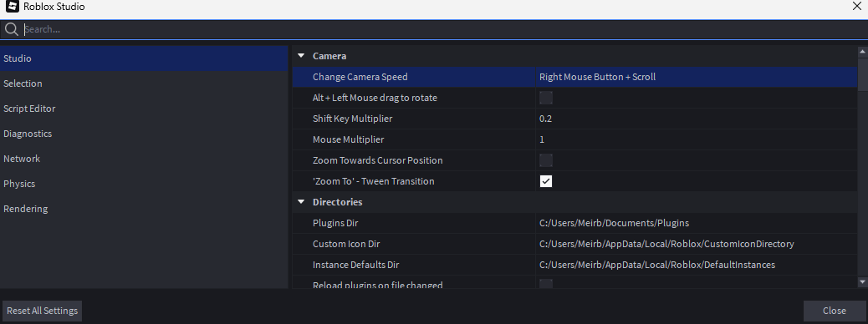Select the Plugins Dir label
This screenshot has height=324, width=868.
(335, 223)
